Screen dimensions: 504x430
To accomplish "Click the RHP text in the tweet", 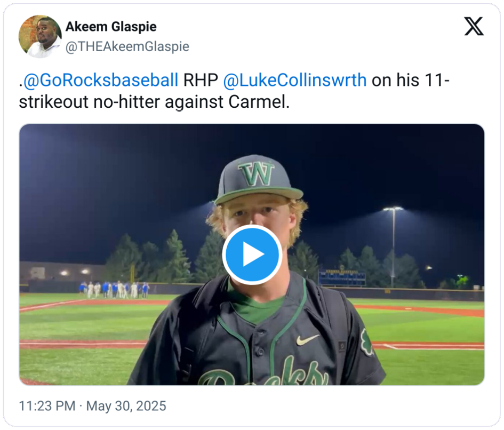I will 201,80.
